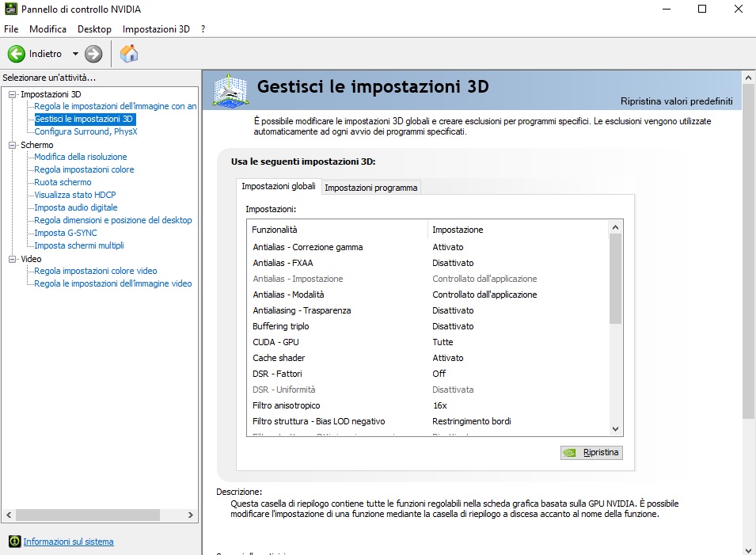This screenshot has width=756, height=555.
Task: Select the DSR - Fattori row
Action: [x=427, y=374]
